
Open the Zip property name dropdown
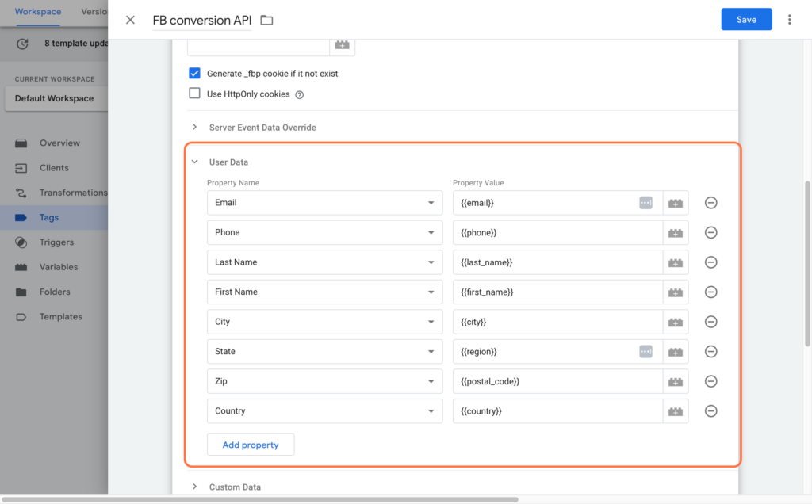(324, 381)
